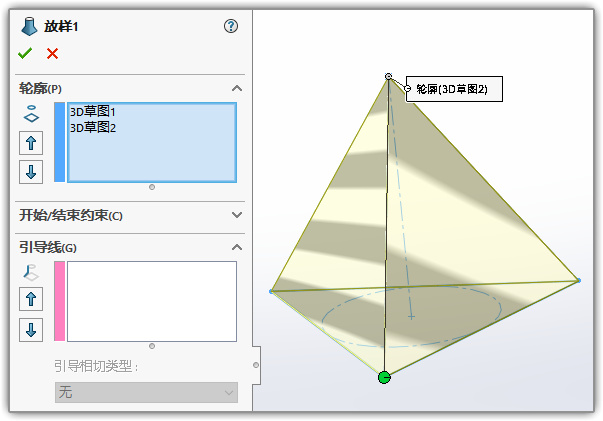Collapse the 引导线(G) section

[237, 247]
